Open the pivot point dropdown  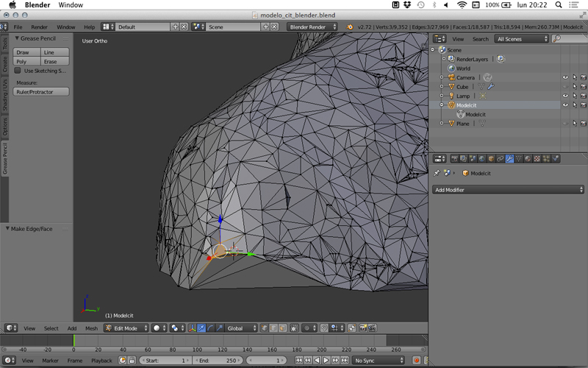[x=177, y=328]
